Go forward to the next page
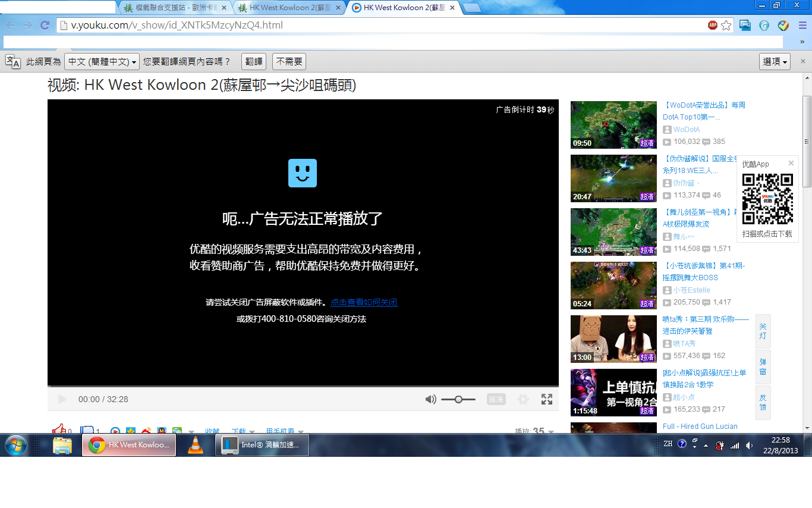Viewport: 812px width, 508px height. click(x=27, y=25)
